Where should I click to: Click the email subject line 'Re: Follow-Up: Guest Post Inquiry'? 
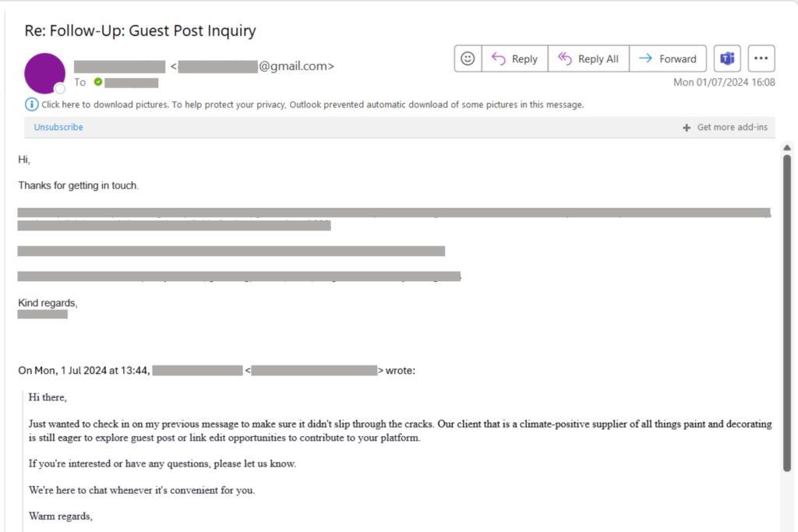pos(140,30)
